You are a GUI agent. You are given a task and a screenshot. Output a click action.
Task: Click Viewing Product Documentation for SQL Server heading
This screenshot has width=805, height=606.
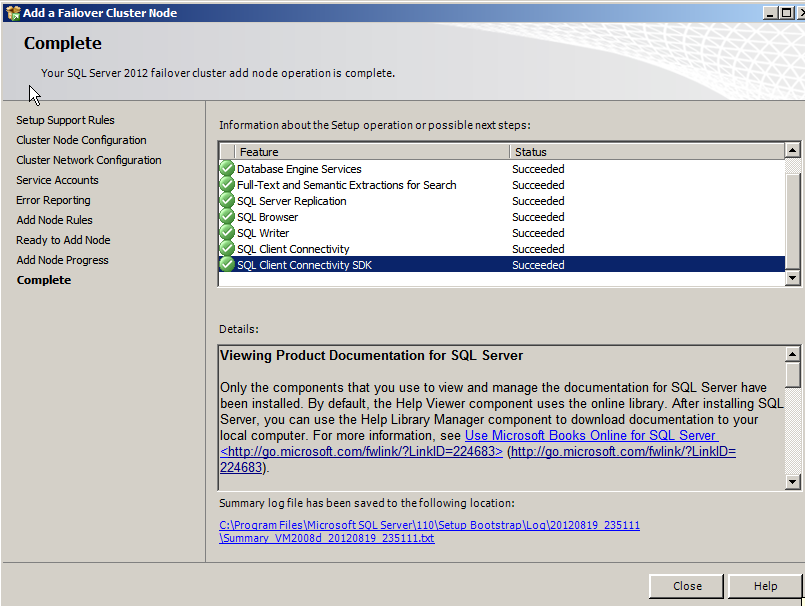[371, 355]
